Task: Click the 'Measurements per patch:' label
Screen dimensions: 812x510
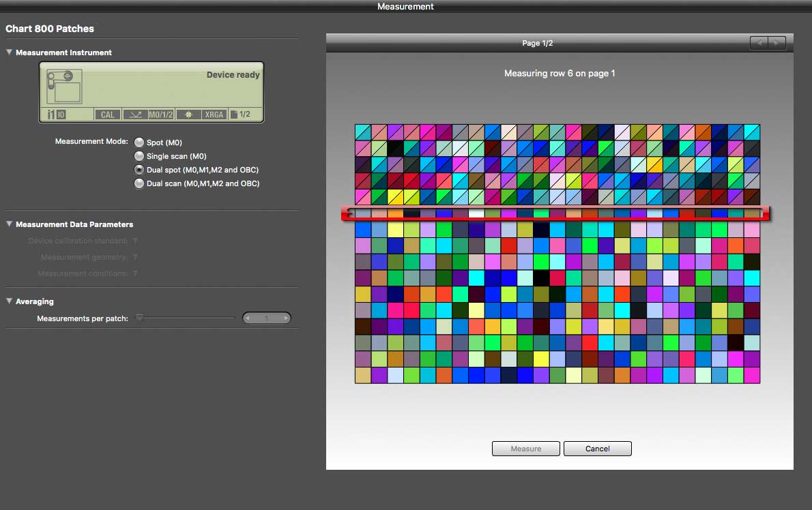Action: click(83, 318)
